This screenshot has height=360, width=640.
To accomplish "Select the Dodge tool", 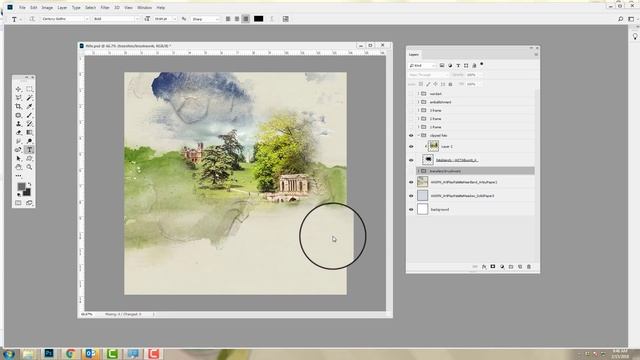I will coord(29,141).
